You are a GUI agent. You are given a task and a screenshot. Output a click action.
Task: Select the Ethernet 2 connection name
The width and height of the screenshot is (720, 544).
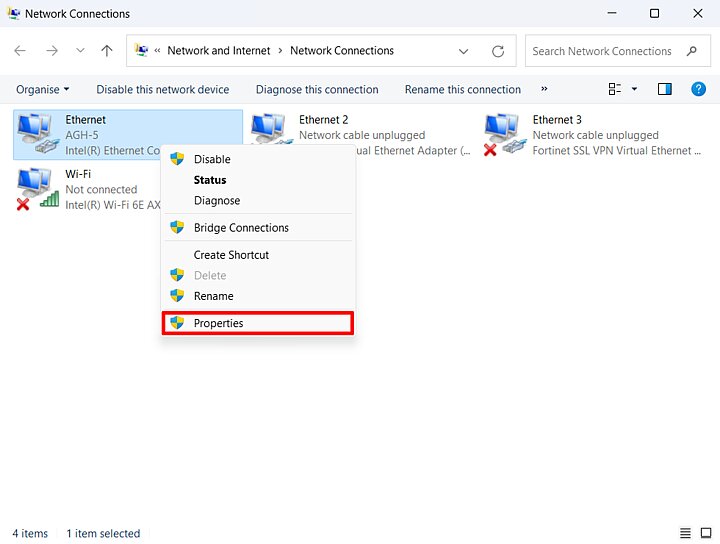pos(323,120)
